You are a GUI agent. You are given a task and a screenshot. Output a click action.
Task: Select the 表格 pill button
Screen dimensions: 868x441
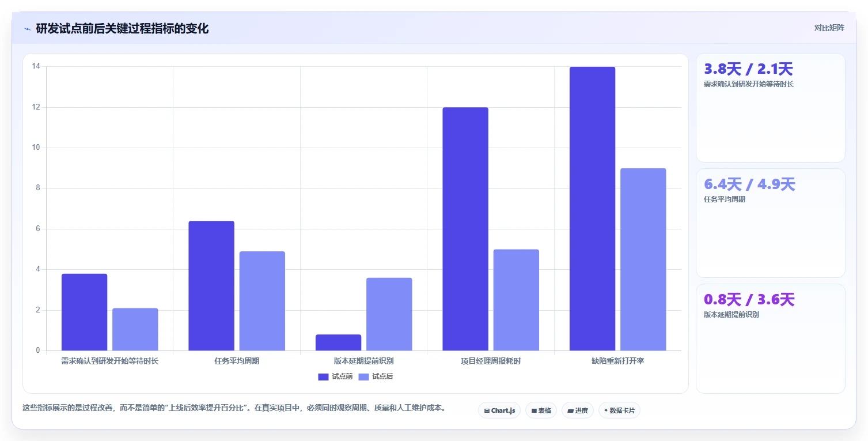coord(541,410)
